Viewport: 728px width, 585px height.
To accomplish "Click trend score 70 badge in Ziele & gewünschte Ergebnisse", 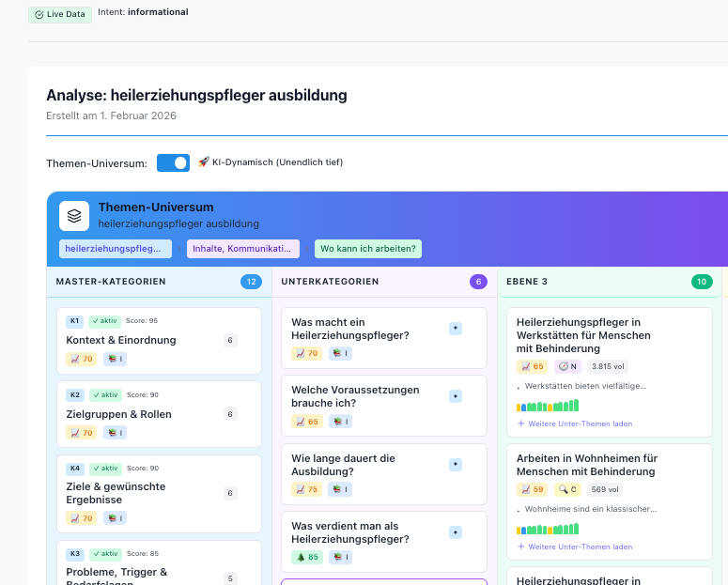I will pyautogui.click(x=81, y=518).
